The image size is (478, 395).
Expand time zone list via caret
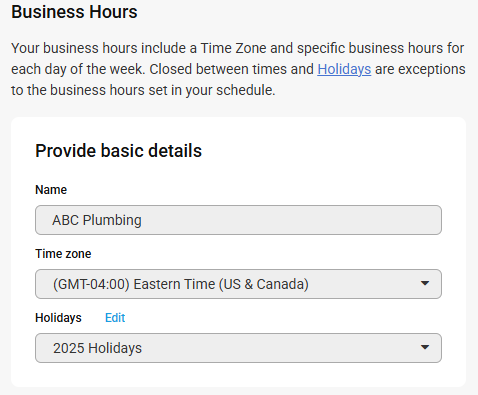tap(425, 283)
